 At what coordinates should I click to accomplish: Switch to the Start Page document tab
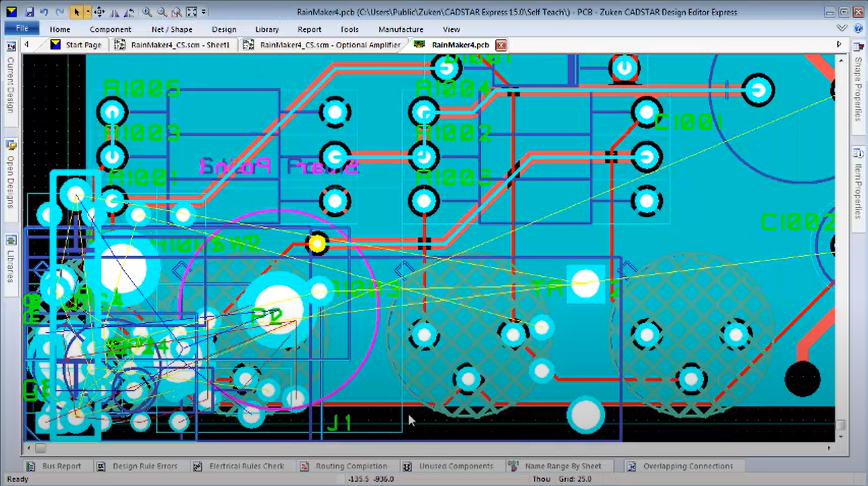pos(78,45)
